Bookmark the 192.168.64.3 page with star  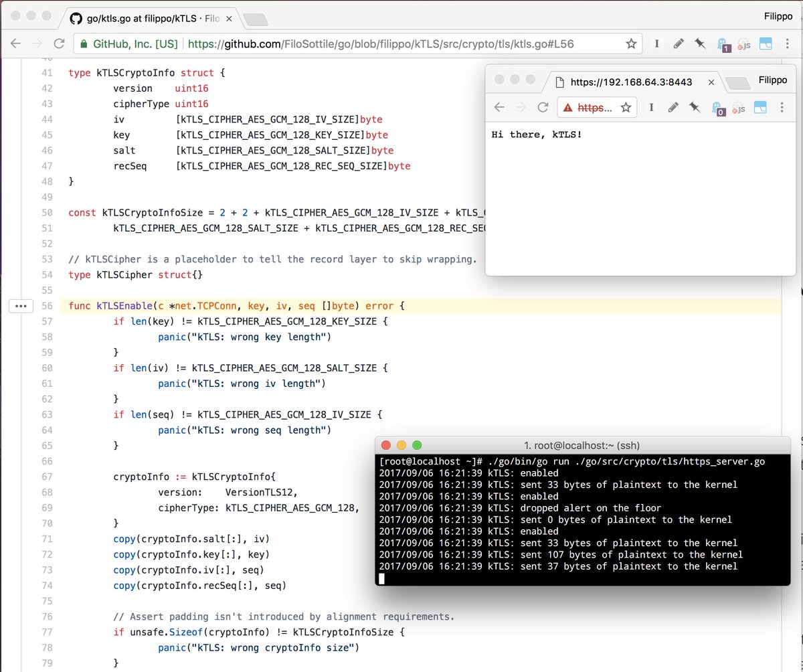tap(626, 107)
